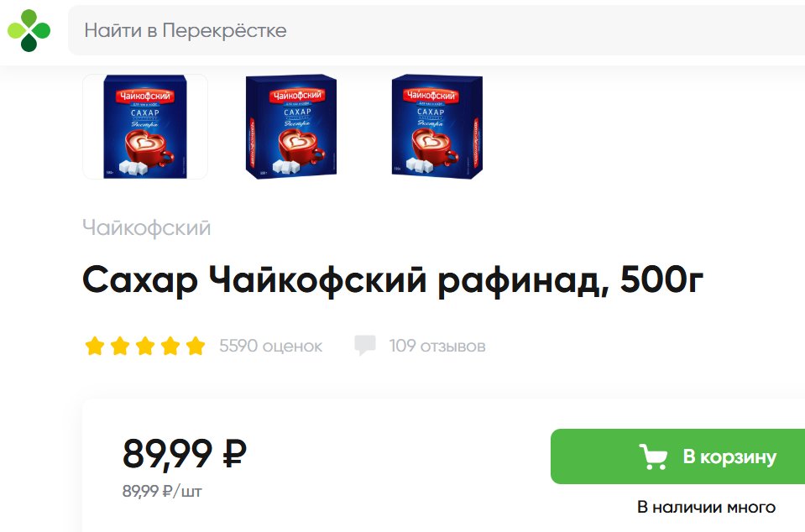The width and height of the screenshot is (805, 532).
Task: Click the third rating star
Action: coord(144,346)
